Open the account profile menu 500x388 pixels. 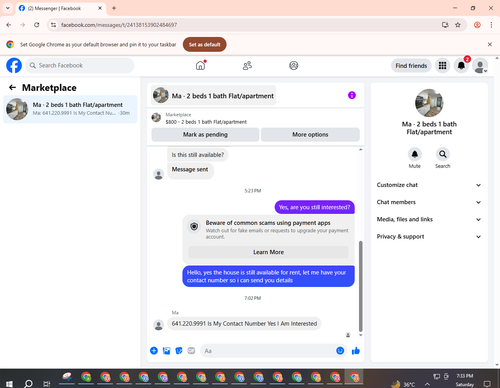click(x=480, y=66)
